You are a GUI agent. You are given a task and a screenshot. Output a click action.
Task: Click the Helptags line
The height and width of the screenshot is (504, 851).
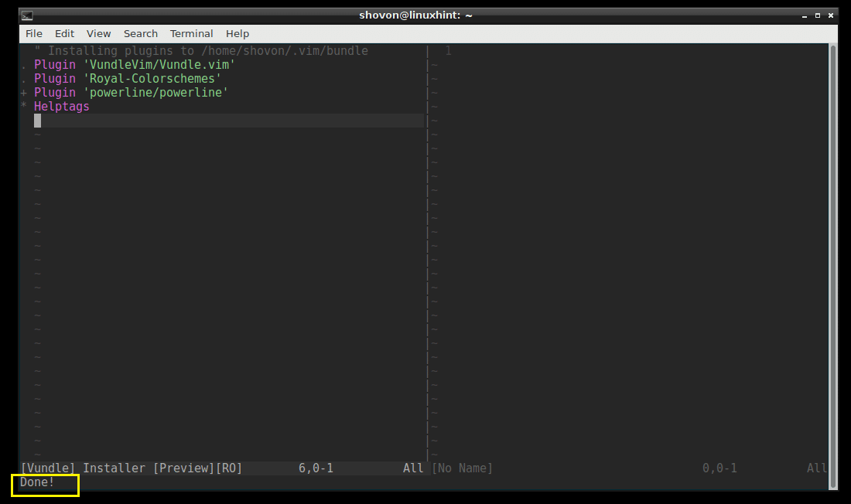tap(61, 107)
